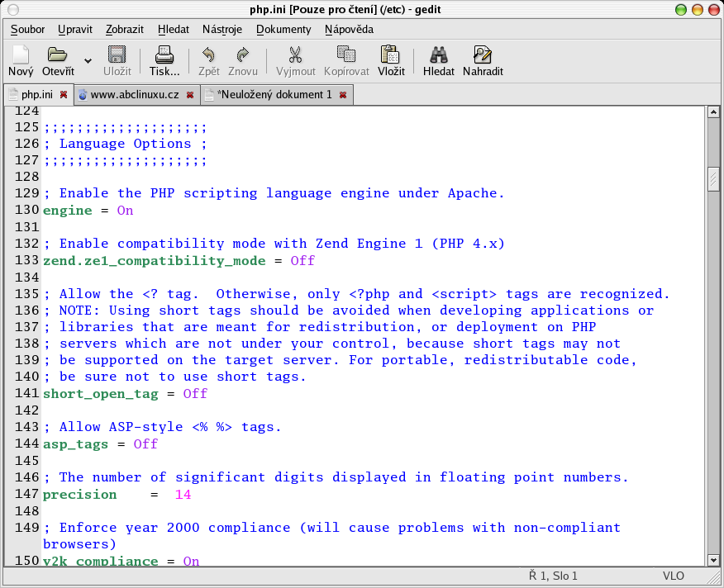Close the php.ini tab
Viewport: 724px width, 588px height.
pos(64,95)
